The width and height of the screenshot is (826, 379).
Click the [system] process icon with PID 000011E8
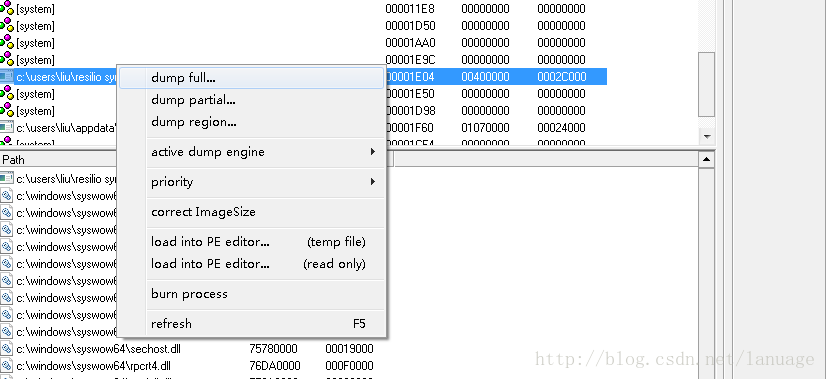coord(6,8)
